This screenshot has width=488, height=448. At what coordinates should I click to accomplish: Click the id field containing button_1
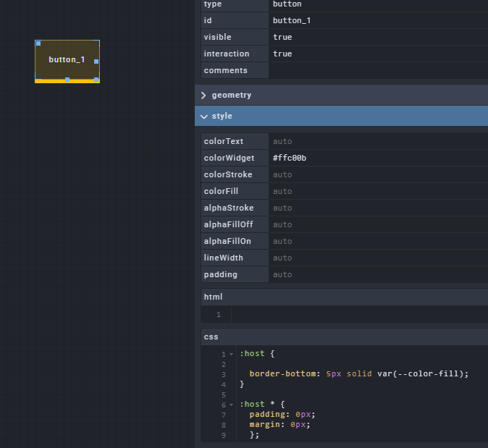tap(376, 20)
